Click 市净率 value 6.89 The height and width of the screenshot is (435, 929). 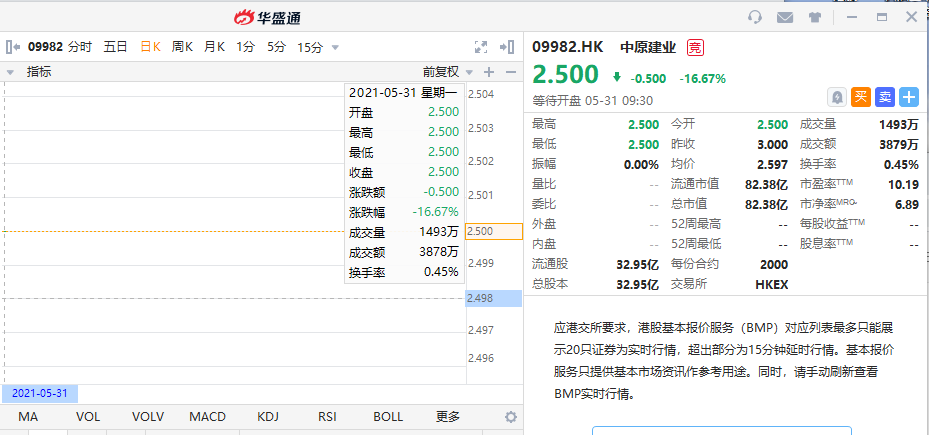[x=907, y=204]
